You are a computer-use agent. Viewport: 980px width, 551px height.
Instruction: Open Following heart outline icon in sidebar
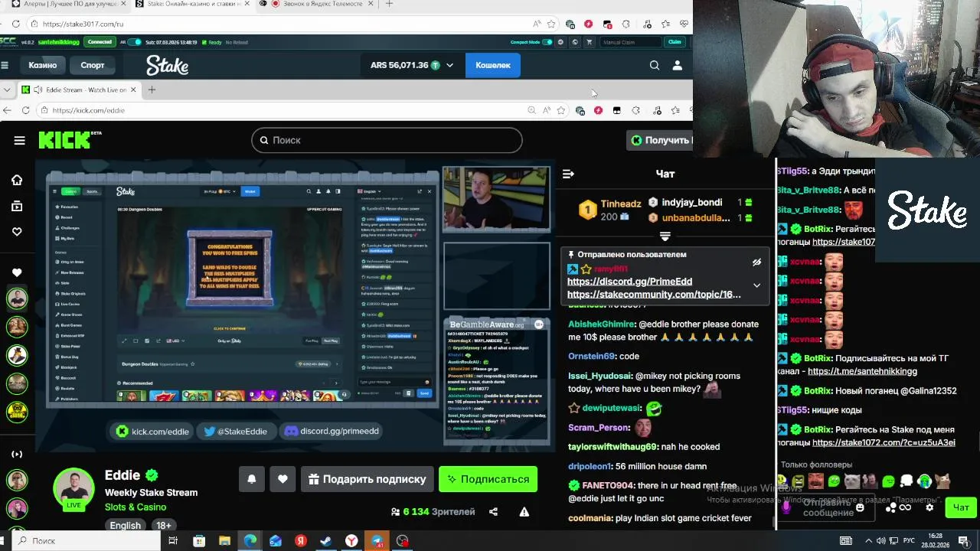17,232
